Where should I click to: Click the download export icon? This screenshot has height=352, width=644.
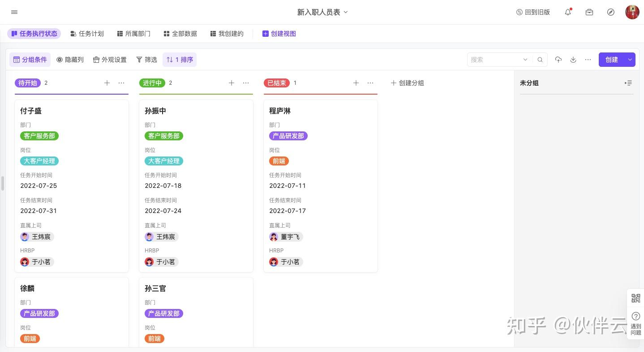(x=573, y=60)
